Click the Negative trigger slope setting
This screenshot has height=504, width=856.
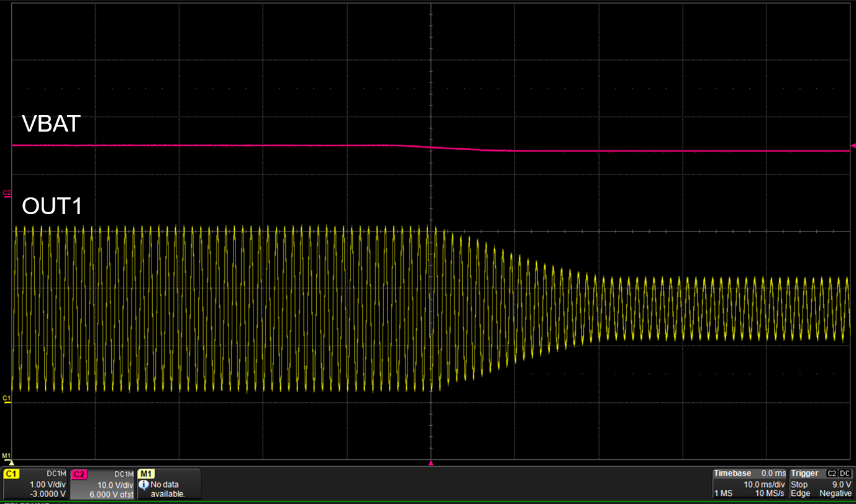(x=835, y=493)
